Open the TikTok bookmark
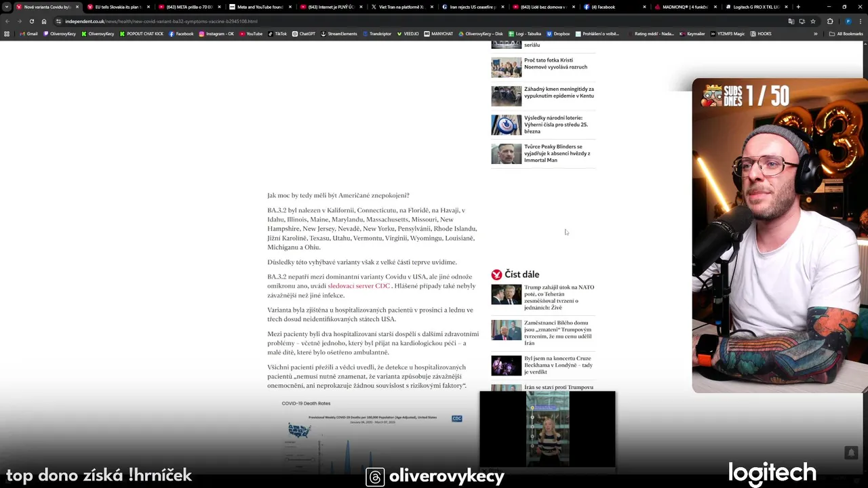868x488 pixels. (x=277, y=33)
